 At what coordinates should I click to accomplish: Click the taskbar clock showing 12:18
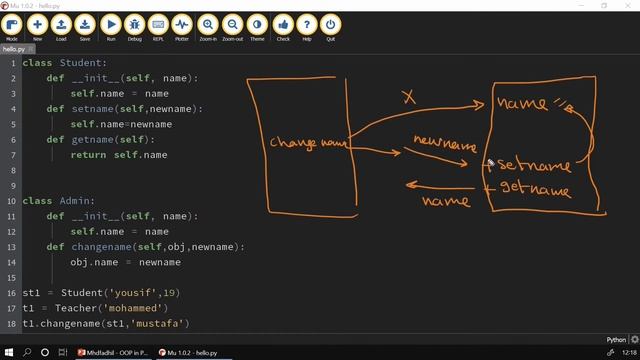click(x=629, y=352)
